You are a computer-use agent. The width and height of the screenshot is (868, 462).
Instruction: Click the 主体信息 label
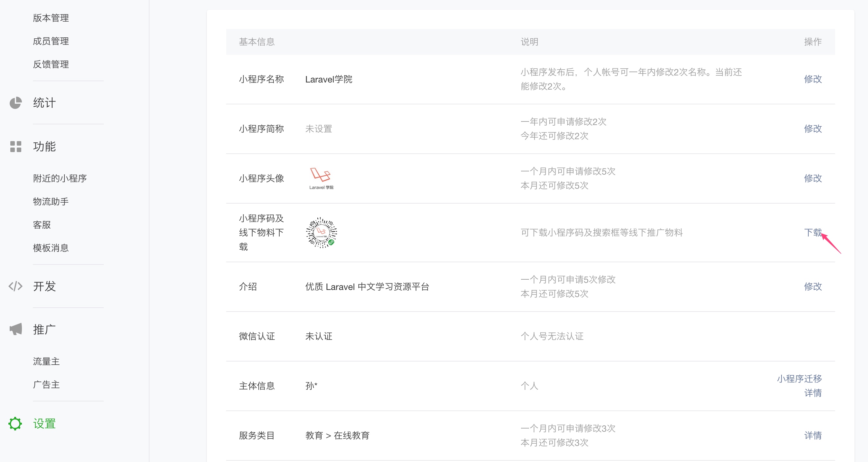[x=257, y=386]
